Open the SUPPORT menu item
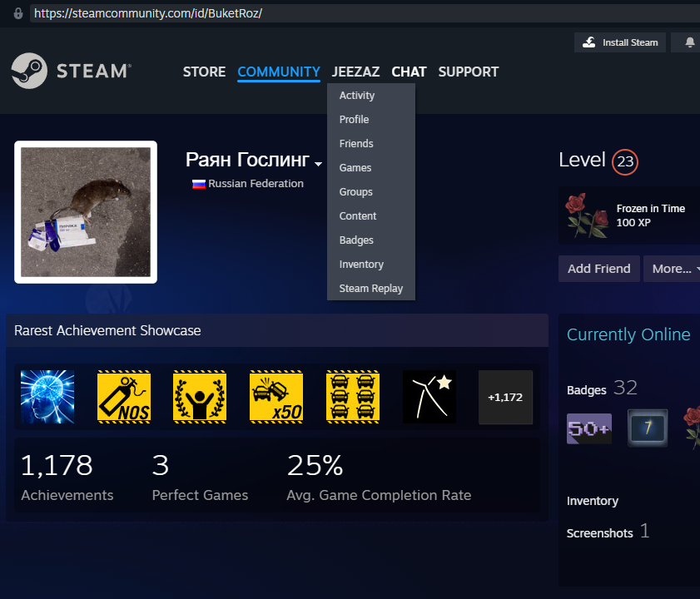 click(469, 72)
